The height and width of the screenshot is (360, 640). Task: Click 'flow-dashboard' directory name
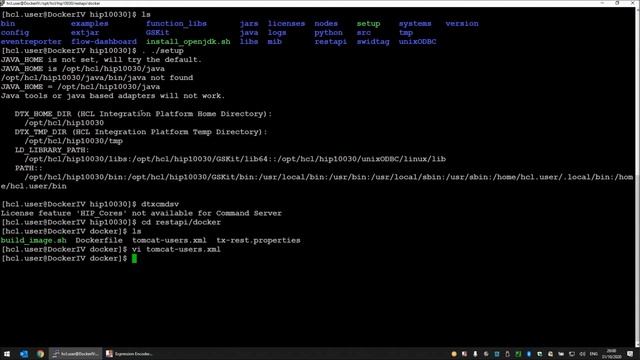tap(104, 42)
